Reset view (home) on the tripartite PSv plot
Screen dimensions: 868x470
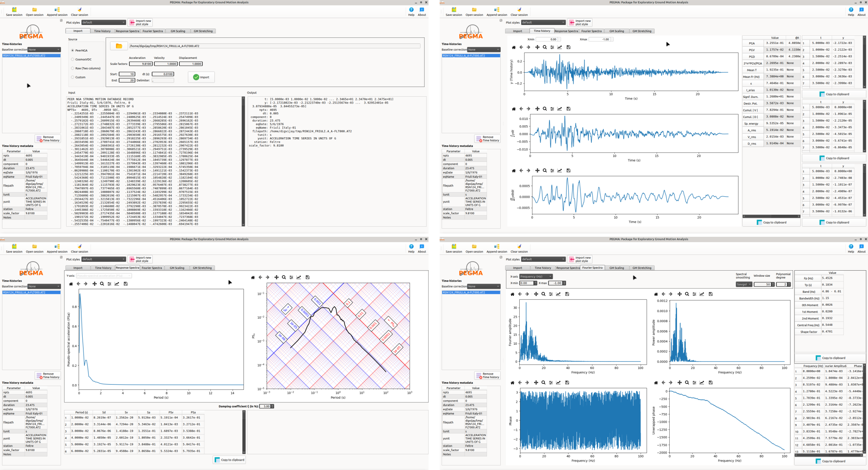coord(253,277)
